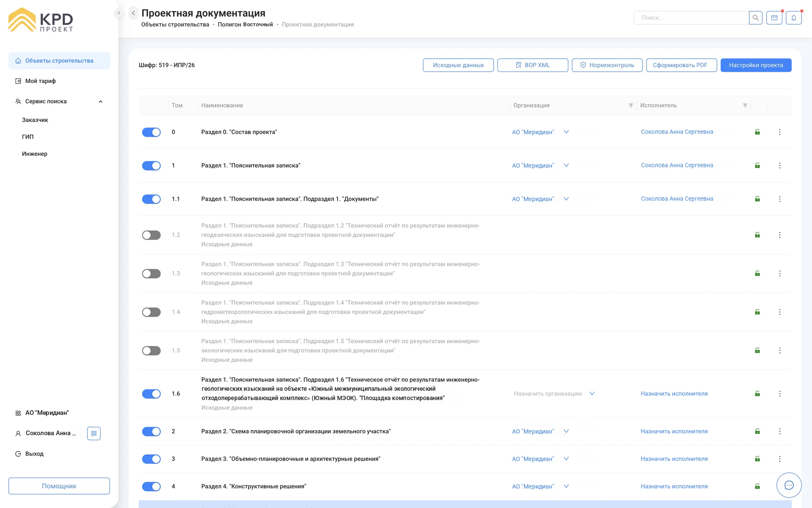Click the ВОР XML button
The width and height of the screenshot is (812, 508).
tap(533, 65)
